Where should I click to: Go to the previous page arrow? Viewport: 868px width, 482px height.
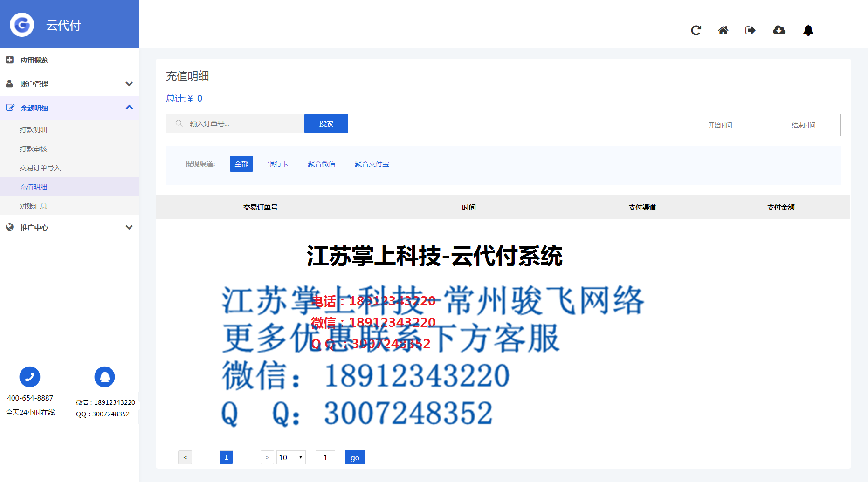pyautogui.click(x=185, y=457)
